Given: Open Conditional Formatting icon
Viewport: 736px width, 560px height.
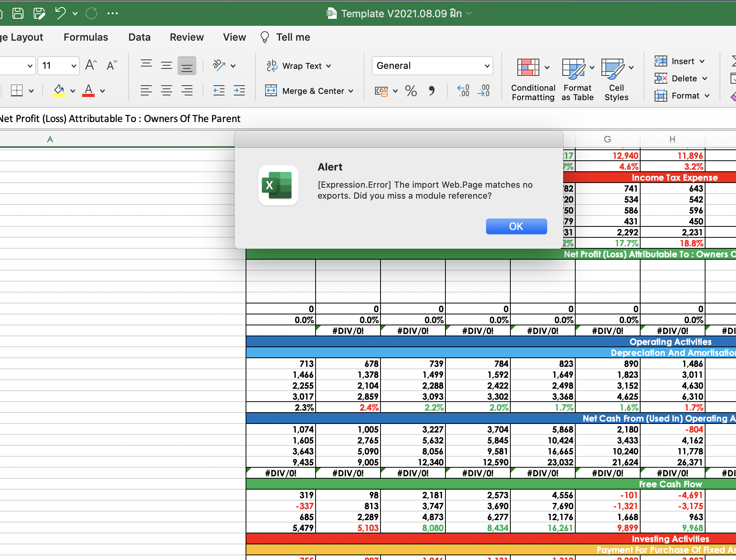Looking at the screenshot, I should (x=528, y=68).
